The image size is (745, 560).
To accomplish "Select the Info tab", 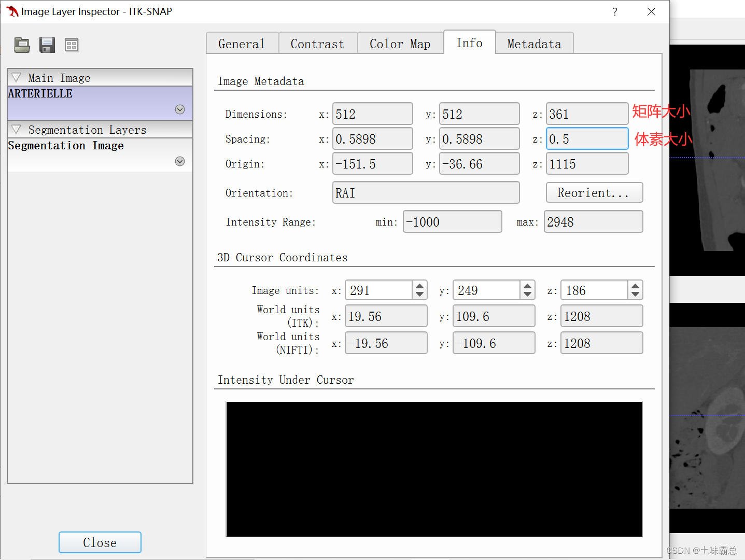I will (x=470, y=43).
